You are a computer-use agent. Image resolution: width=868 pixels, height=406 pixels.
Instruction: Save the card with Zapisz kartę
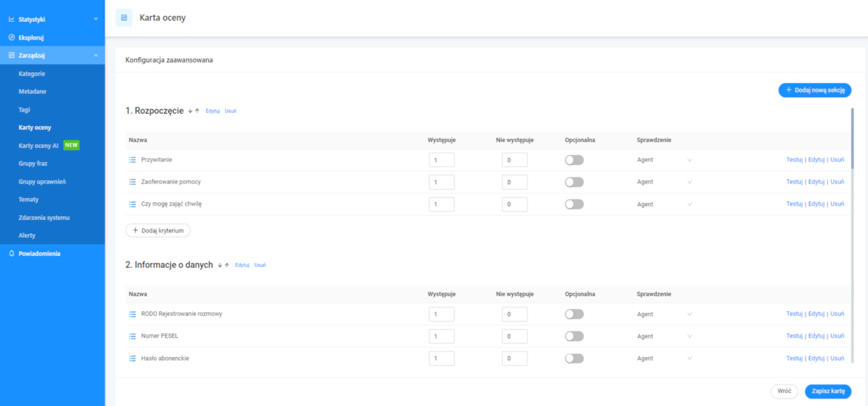[828, 391]
